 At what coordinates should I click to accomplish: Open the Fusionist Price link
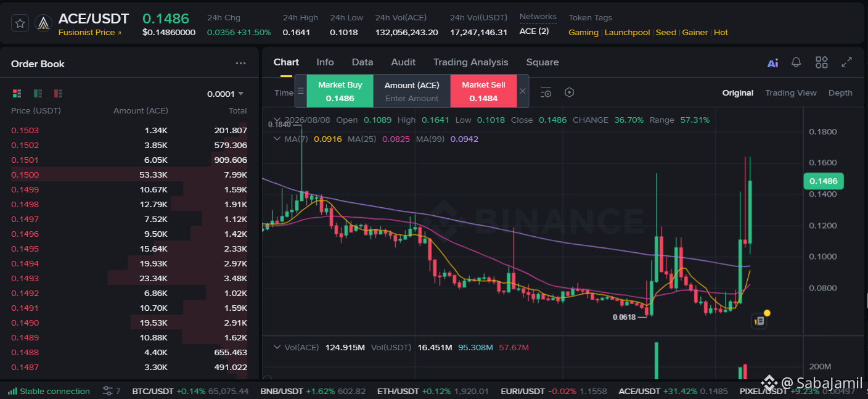coord(90,33)
